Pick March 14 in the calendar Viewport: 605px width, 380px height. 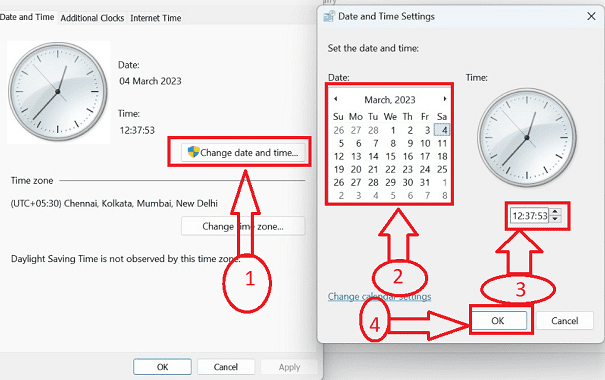(x=373, y=156)
